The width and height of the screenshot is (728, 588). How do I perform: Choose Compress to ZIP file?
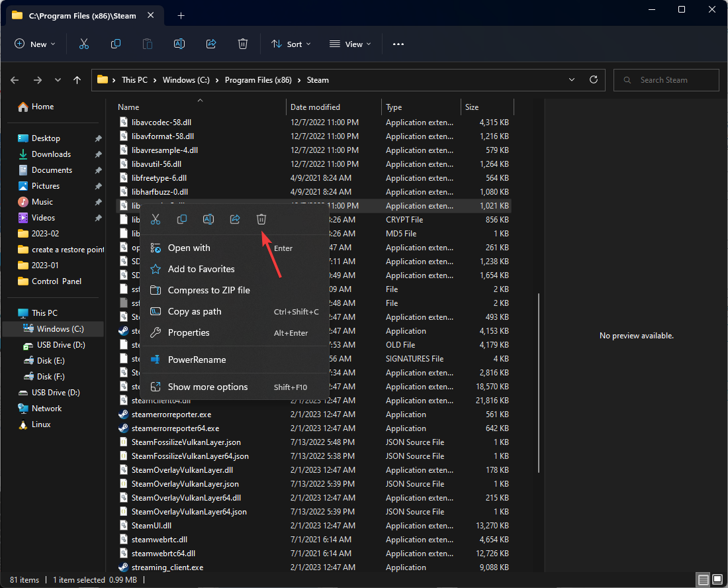pos(234,290)
